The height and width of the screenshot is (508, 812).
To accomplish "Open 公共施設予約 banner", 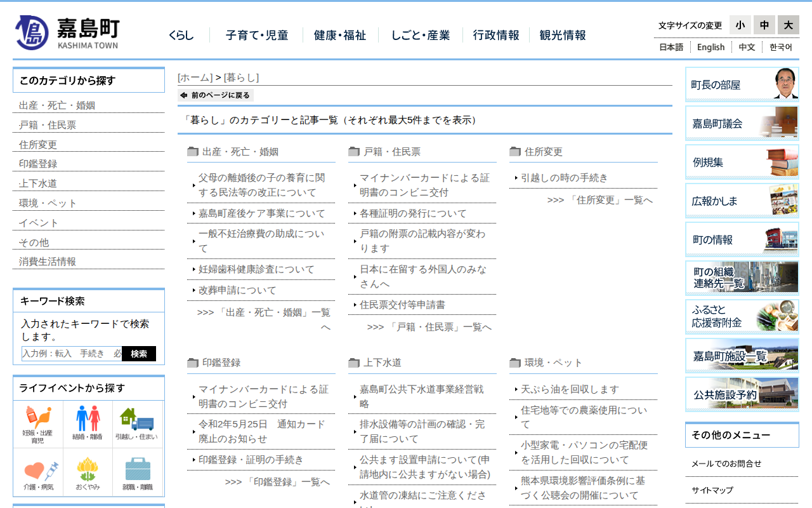I will point(742,394).
